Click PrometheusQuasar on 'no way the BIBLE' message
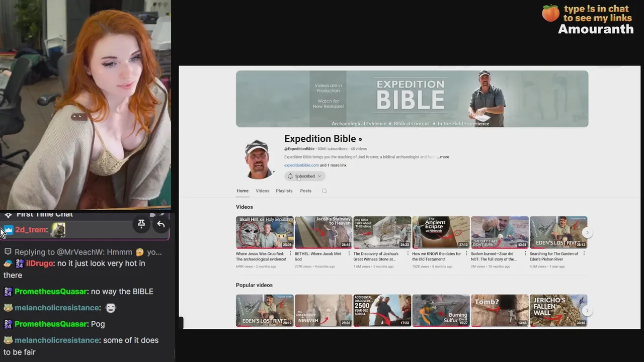The height and width of the screenshot is (362, 644). point(51,292)
